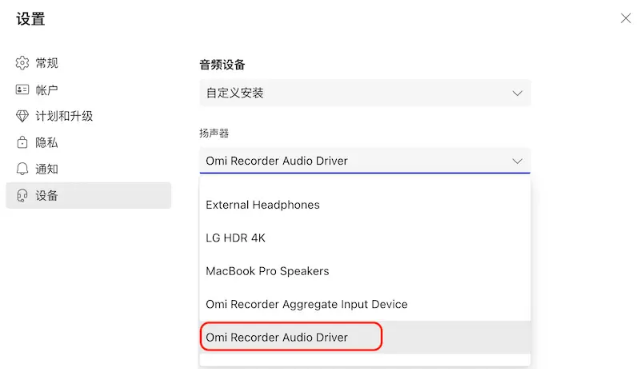
Task: Collapse the 扬声器 speaker dropdown
Action: click(x=365, y=161)
